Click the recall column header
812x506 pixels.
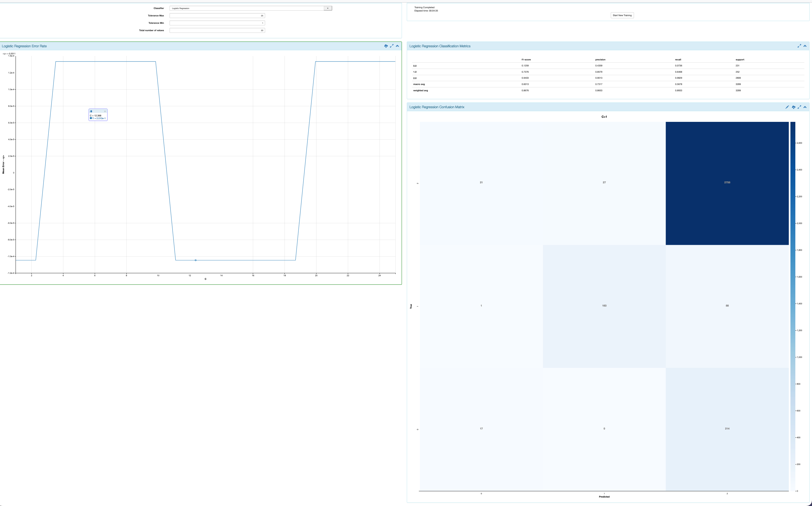pyautogui.click(x=678, y=60)
